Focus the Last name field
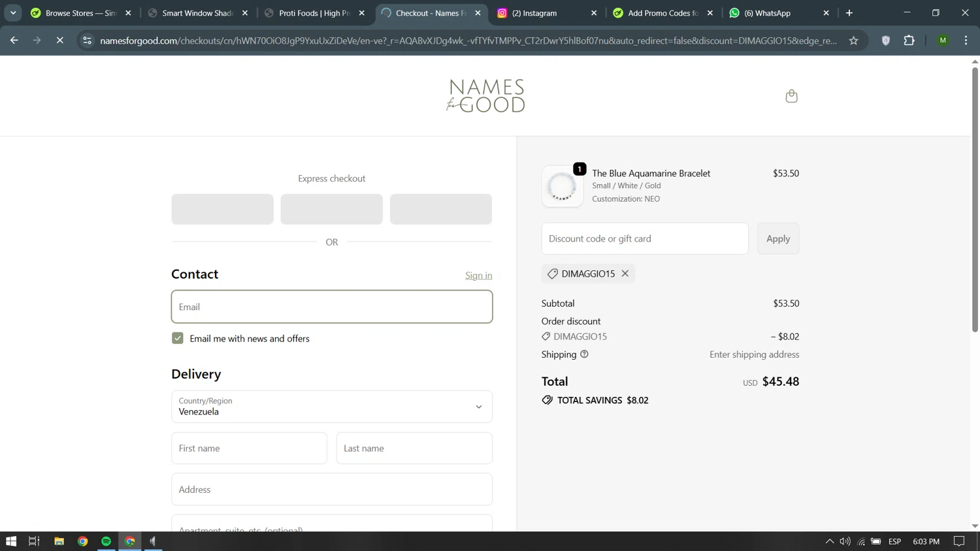Screen dimensions: 980x551 (x=414, y=449)
